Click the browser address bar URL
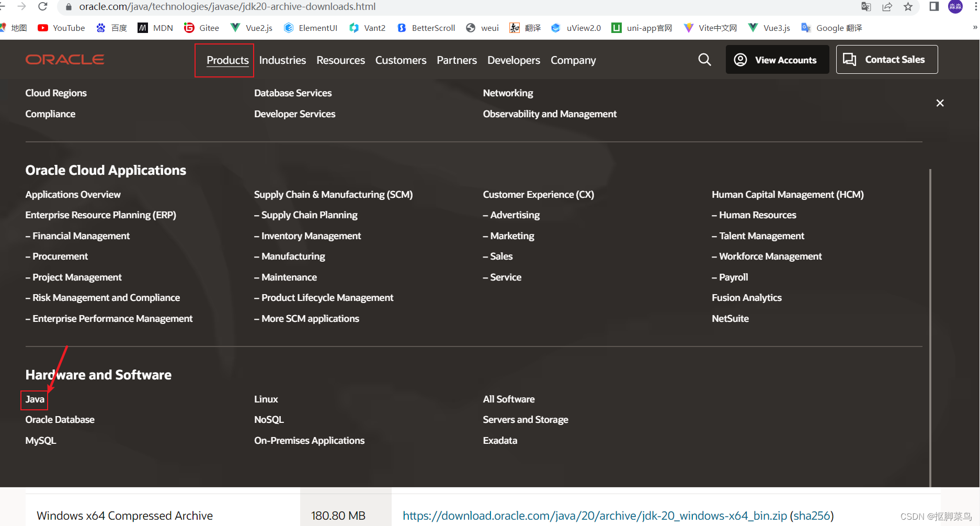This screenshot has height=526, width=980. [x=227, y=7]
